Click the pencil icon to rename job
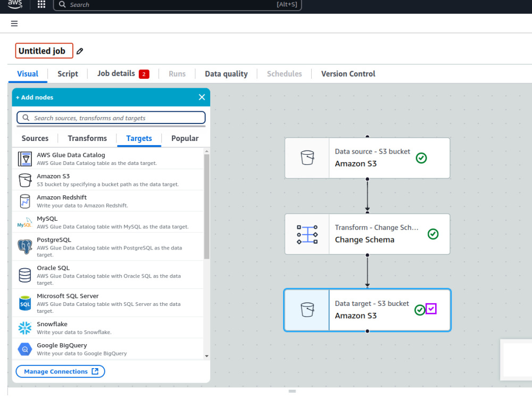532x399 pixels. click(80, 51)
